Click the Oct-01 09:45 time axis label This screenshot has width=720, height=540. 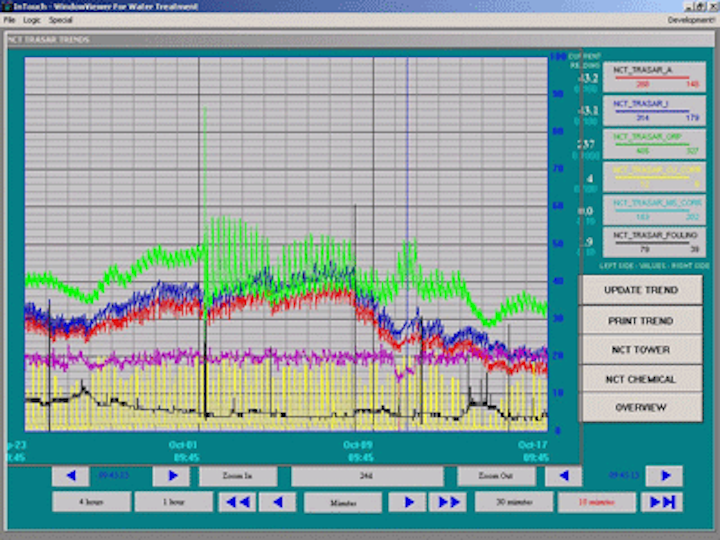[183, 451]
